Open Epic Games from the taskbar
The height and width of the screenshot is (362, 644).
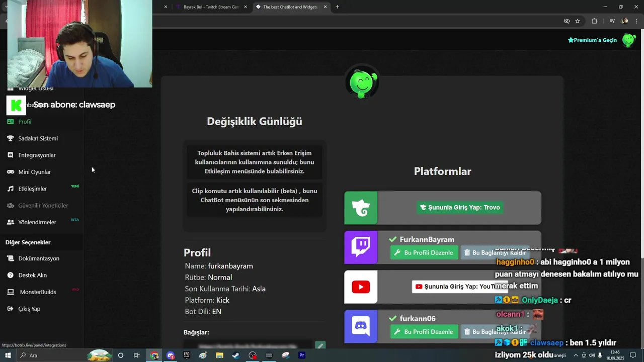pyautogui.click(x=187, y=355)
